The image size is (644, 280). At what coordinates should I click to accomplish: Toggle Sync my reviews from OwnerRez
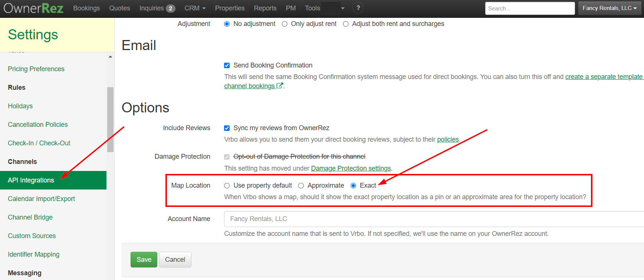click(227, 128)
